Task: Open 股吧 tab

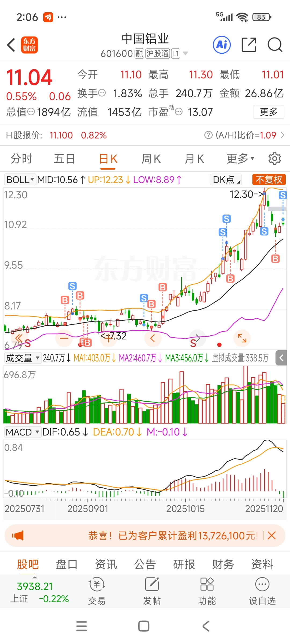Action: [x=28, y=564]
